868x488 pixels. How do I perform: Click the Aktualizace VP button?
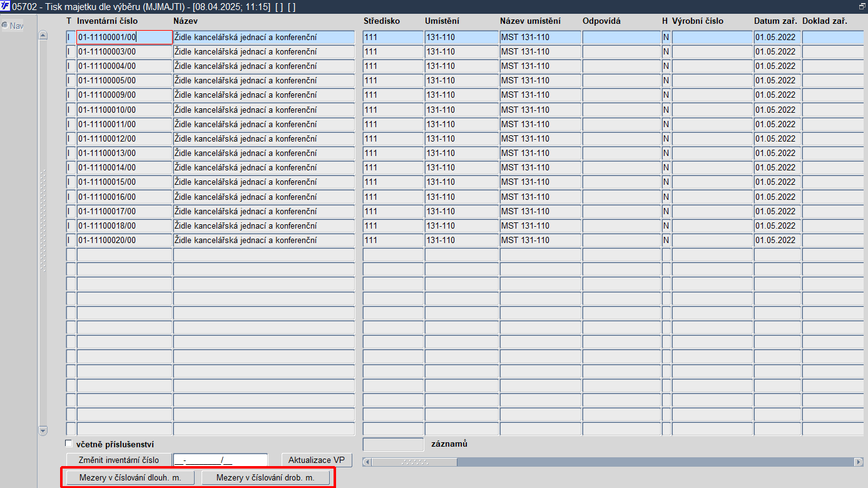(317, 460)
